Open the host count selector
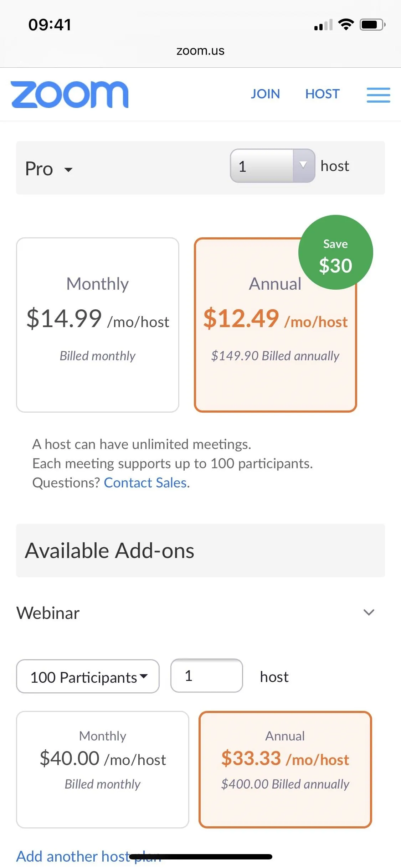 272,166
